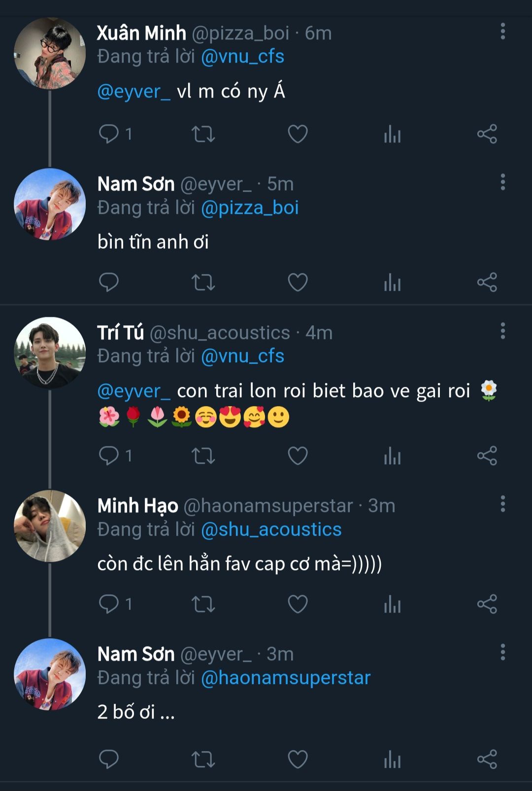This screenshot has width=532, height=791.
Task: Share Trí Tú's tweet
Action: 487,456
